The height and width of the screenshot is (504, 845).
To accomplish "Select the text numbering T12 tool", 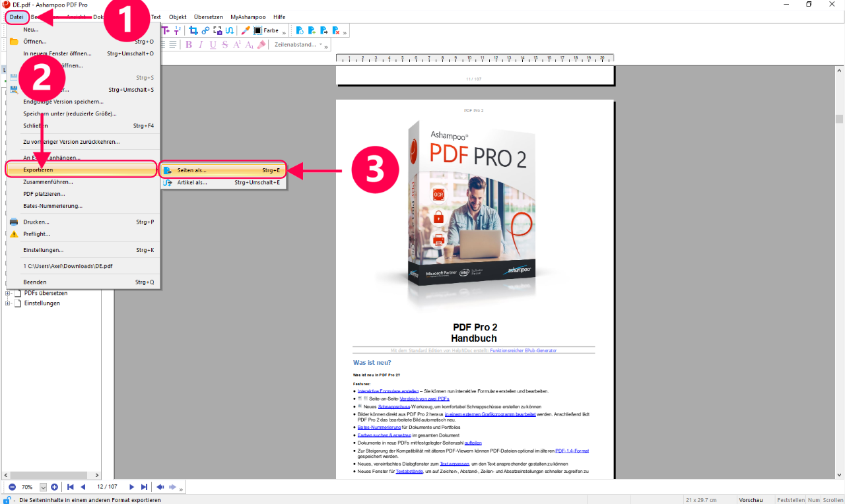I will pyautogui.click(x=177, y=30).
